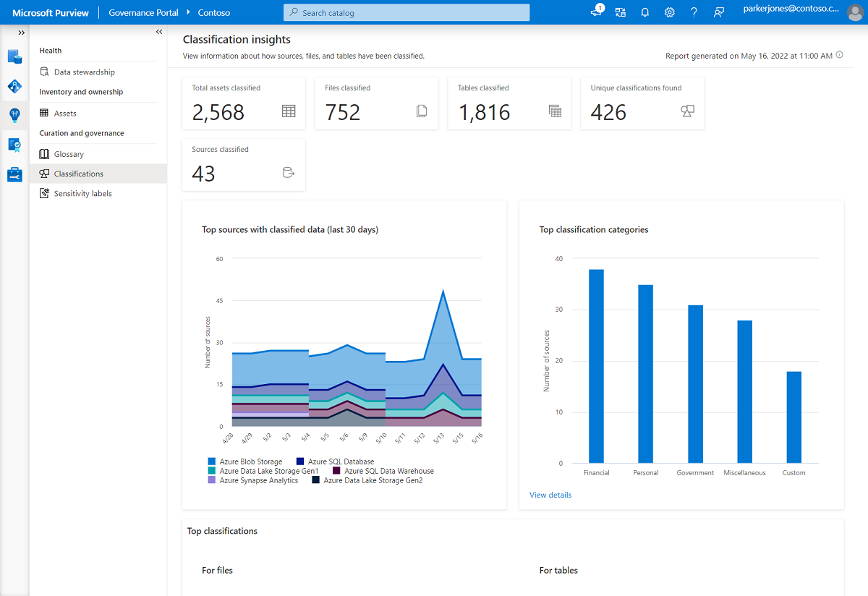
Task: Open the Data catalog icon in left rail
Action: click(14, 56)
